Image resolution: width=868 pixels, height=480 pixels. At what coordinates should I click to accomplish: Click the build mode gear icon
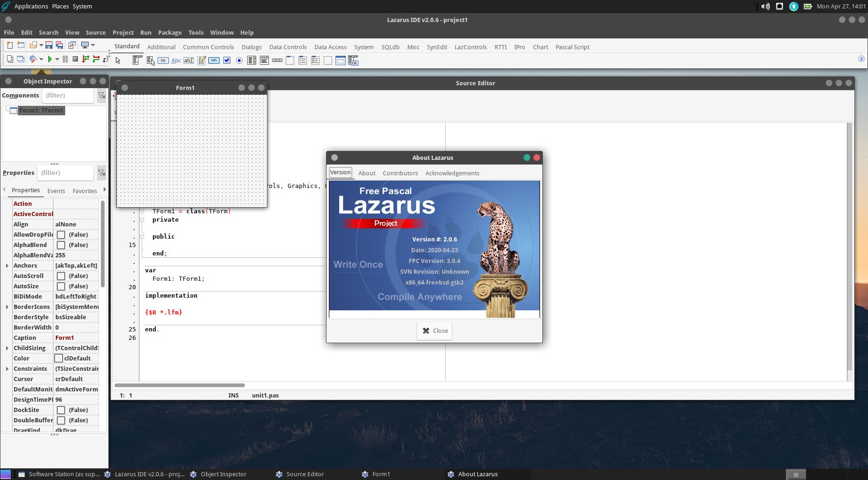tap(33, 59)
